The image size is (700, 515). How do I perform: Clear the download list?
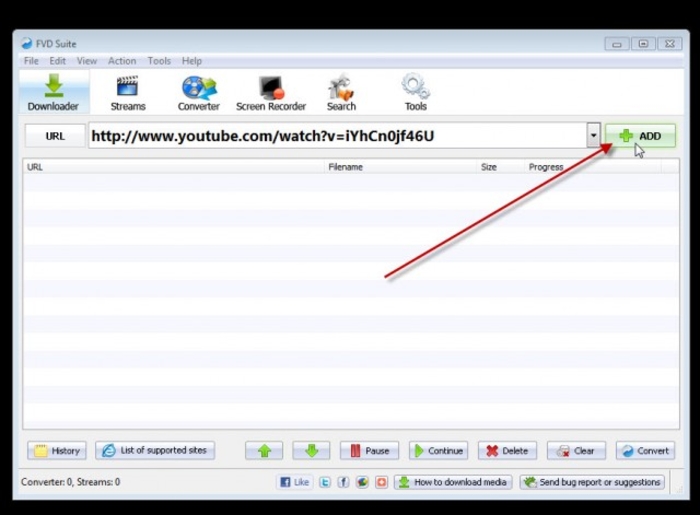pos(576,451)
